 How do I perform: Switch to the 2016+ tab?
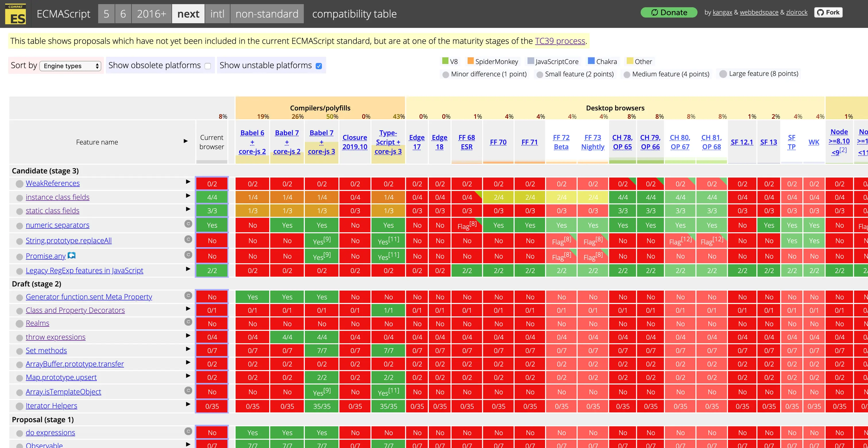151,14
